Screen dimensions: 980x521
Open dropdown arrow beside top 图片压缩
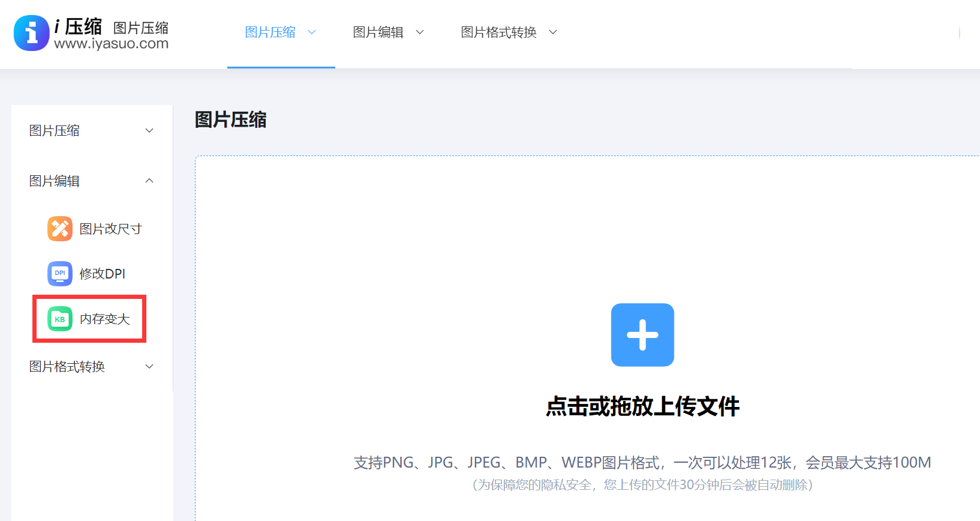pyautogui.click(x=312, y=32)
